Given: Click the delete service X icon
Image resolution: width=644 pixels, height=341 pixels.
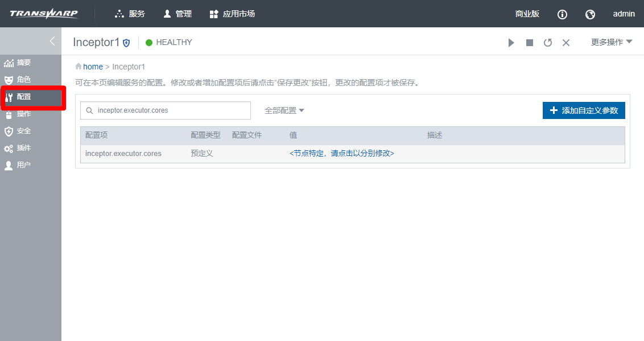Looking at the screenshot, I should click(x=566, y=43).
